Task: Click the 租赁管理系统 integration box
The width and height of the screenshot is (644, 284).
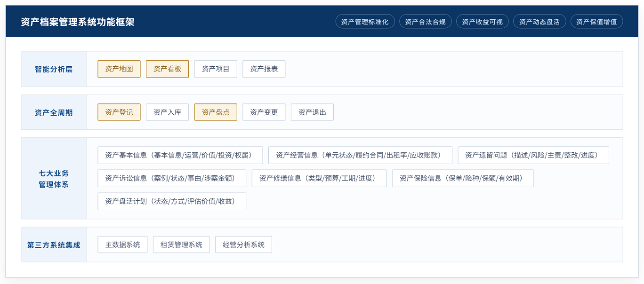Action: [x=181, y=245]
